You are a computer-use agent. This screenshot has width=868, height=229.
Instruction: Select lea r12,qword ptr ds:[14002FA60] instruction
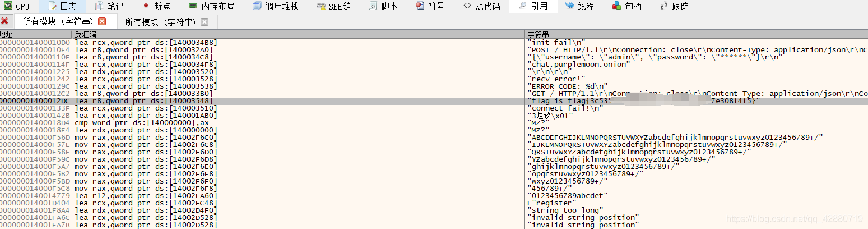[x=146, y=195]
